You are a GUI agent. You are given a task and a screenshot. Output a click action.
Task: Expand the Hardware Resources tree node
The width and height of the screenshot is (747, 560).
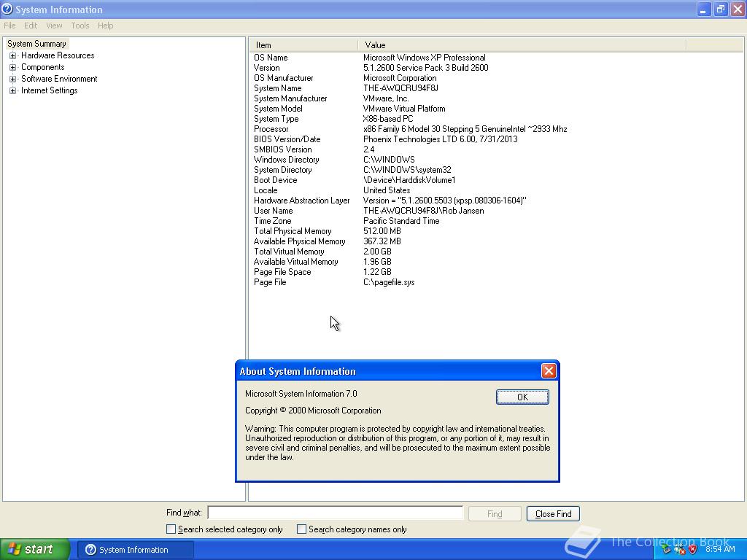pos(13,55)
